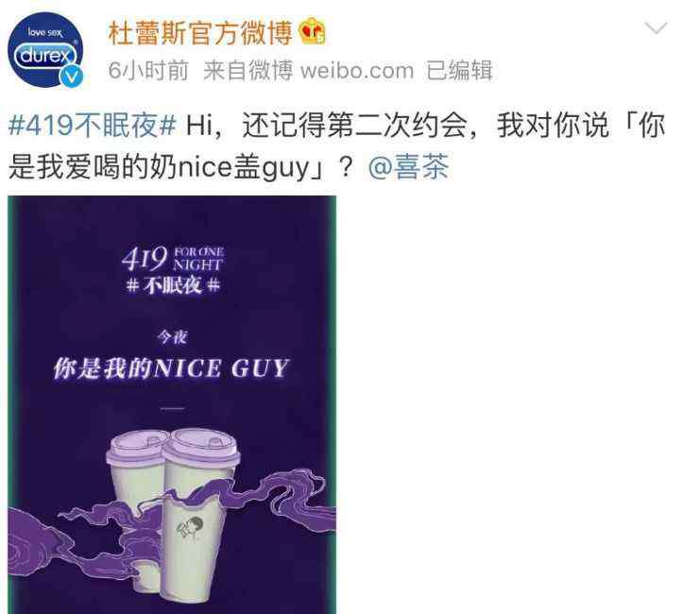Open the weibo.com source link
This screenshot has width=700, height=614.
pos(357,71)
